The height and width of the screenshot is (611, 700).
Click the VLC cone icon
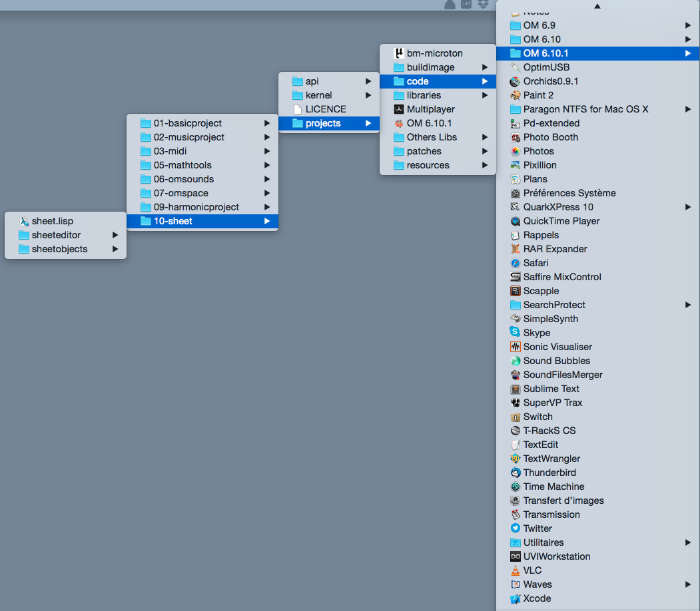tap(516, 570)
